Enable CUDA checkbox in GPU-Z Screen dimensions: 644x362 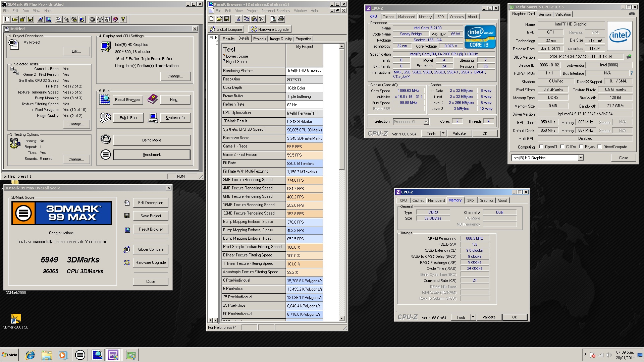click(x=562, y=147)
